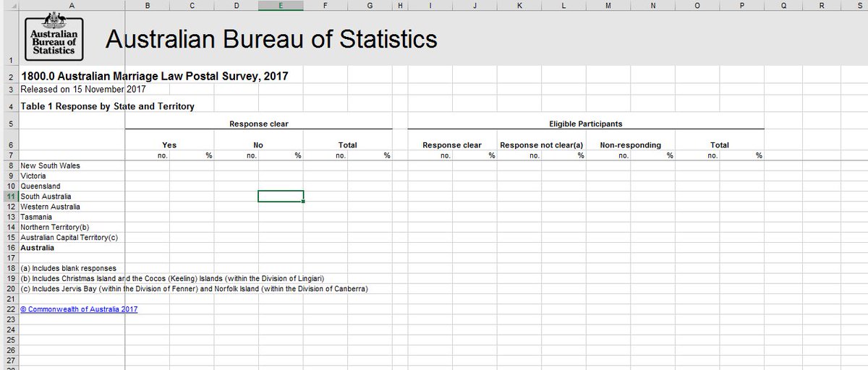The height and width of the screenshot is (370, 868).
Task: Click footnote (b) about Christmas Island
Action: tap(172, 278)
